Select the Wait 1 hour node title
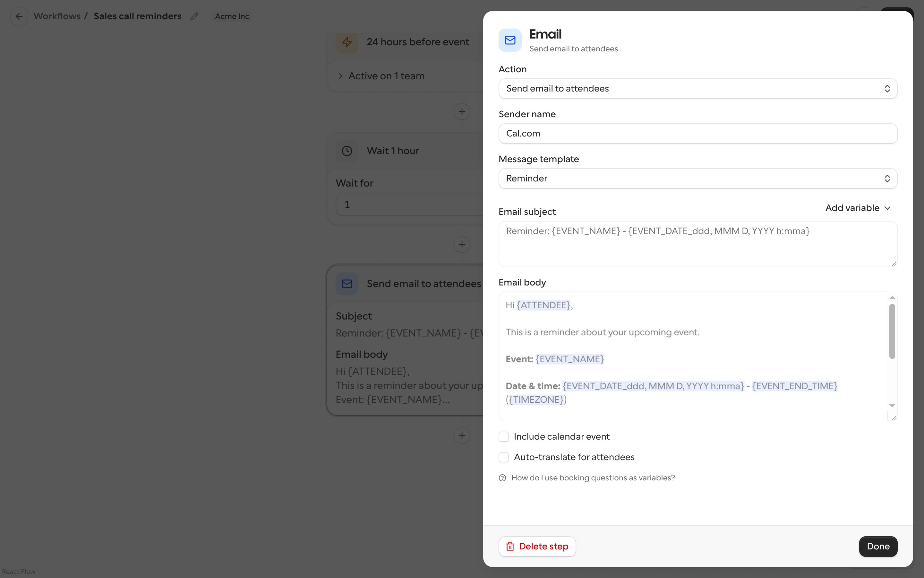This screenshot has width=924, height=578. coord(393,151)
